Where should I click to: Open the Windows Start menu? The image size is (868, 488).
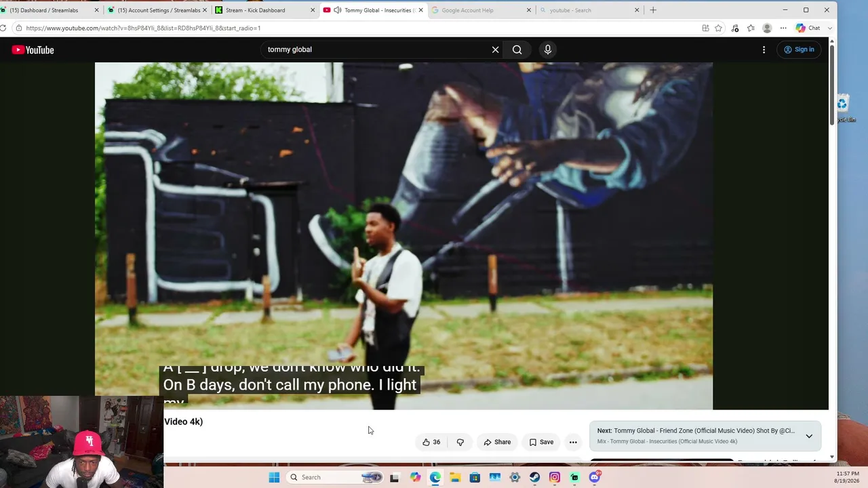click(x=274, y=477)
